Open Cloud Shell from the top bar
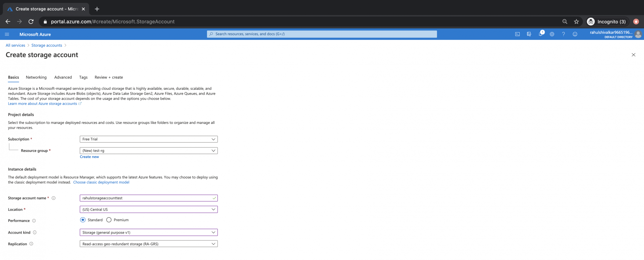644x260 pixels. click(x=517, y=34)
